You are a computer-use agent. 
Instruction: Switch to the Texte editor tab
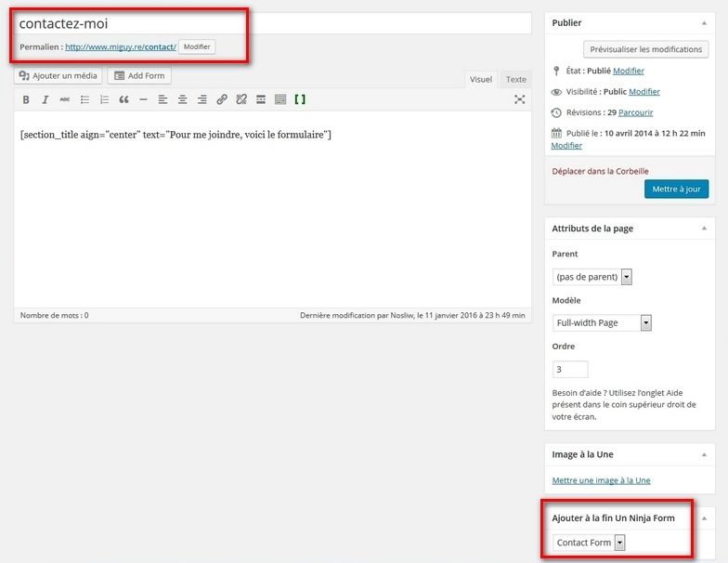click(515, 80)
